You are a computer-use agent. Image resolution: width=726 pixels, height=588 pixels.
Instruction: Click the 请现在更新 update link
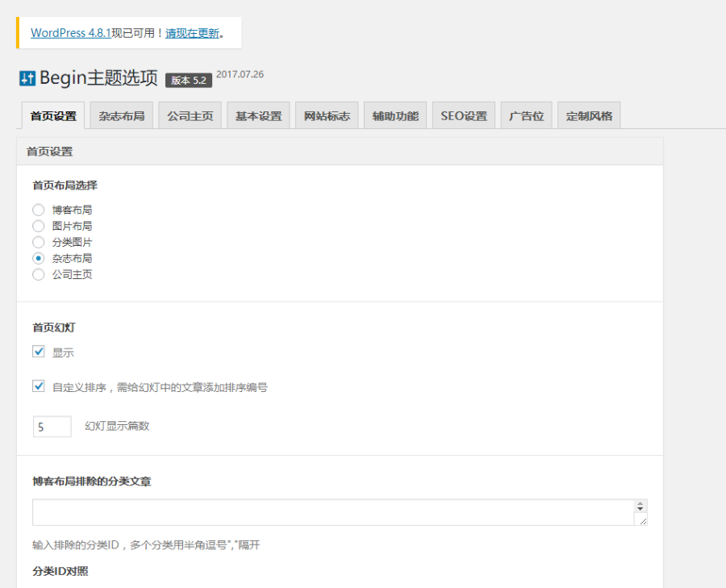pos(192,33)
